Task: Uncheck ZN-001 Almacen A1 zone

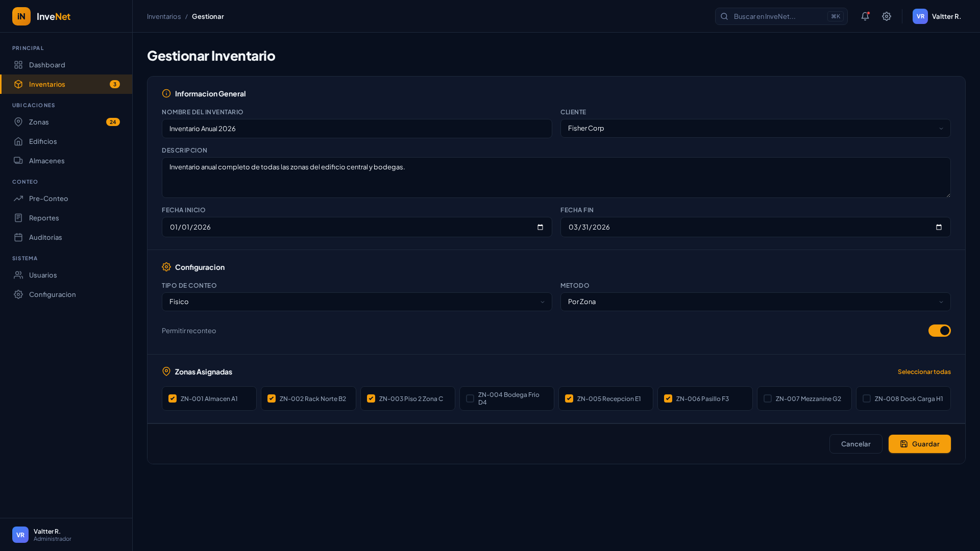Action: (173, 398)
